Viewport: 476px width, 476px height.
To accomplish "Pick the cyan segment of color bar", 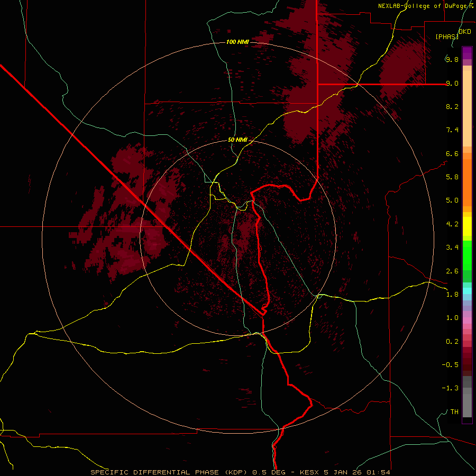I will pos(467,290).
